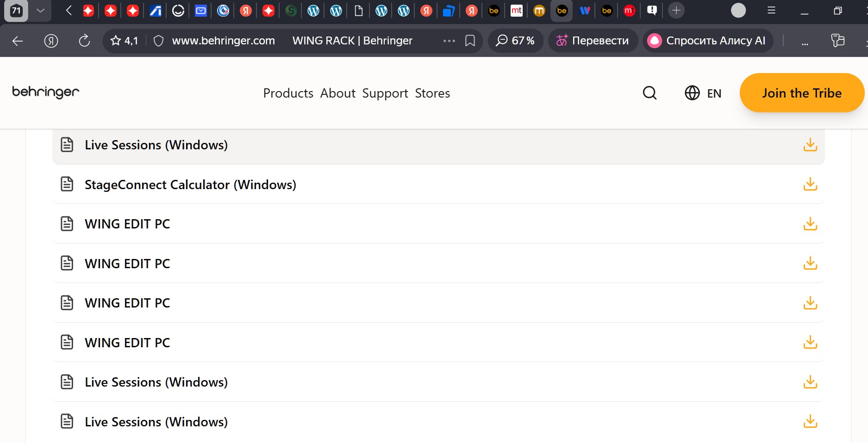The image size is (868, 443).
Task: Open the website search magnifier
Action: (x=649, y=93)
